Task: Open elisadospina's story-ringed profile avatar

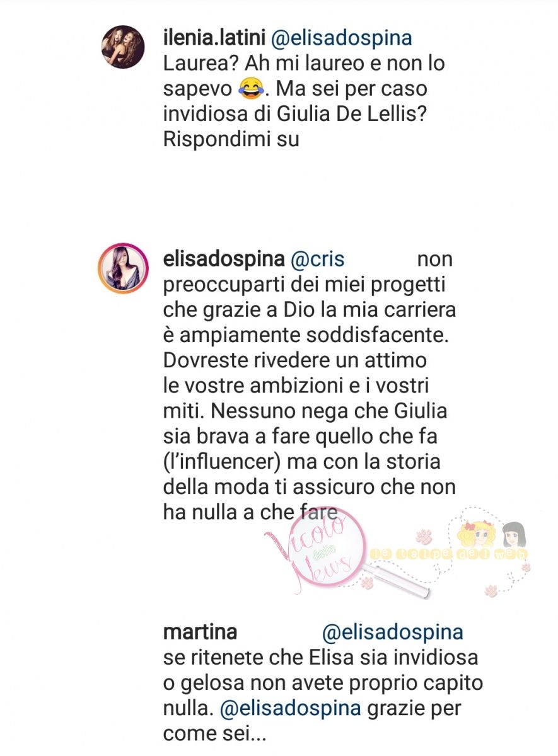Action: (x=123, y=269)
